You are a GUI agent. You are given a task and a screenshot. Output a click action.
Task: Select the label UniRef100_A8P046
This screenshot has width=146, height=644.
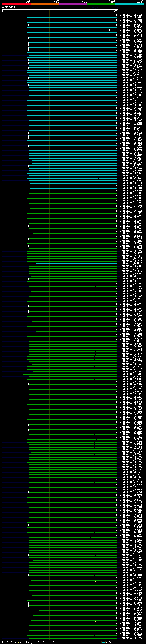click(131, 281)
